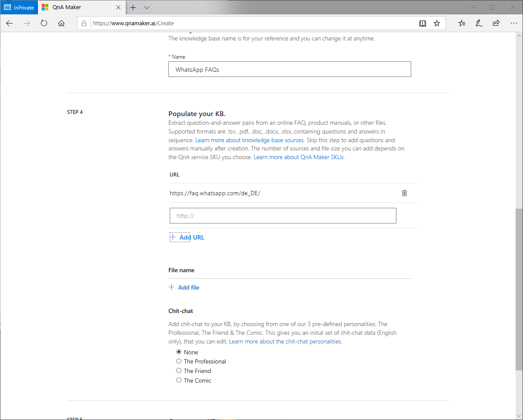The image size is (523, 420).
Task: Share this page via share icon
Action: coord(496,23)
